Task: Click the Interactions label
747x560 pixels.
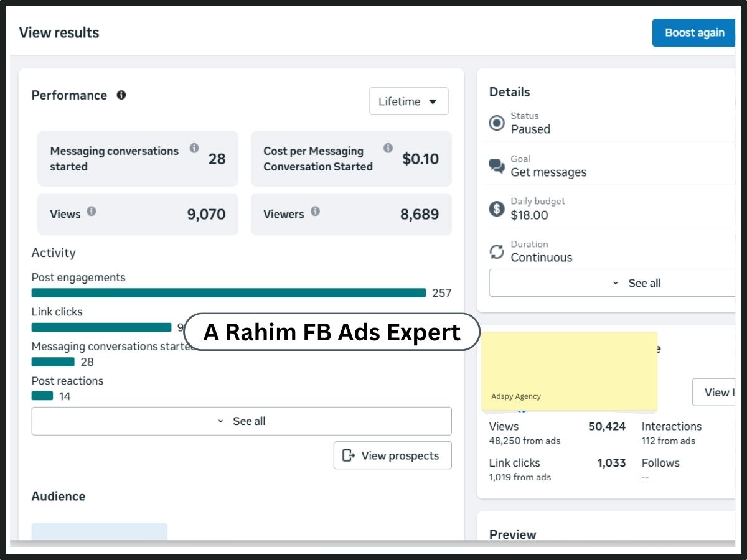Action: 672,427
